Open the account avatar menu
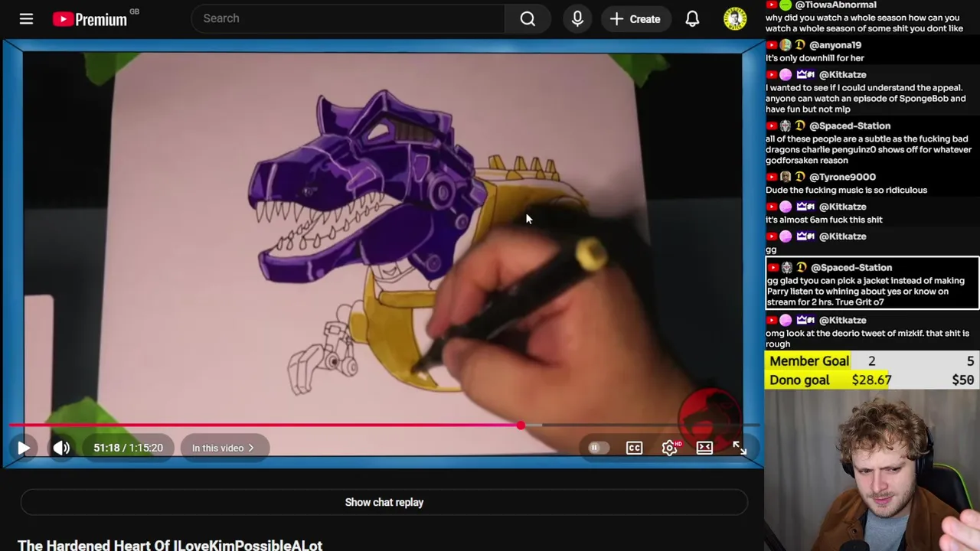This screenshot has width=980, height=551. (x=735, y=18)
